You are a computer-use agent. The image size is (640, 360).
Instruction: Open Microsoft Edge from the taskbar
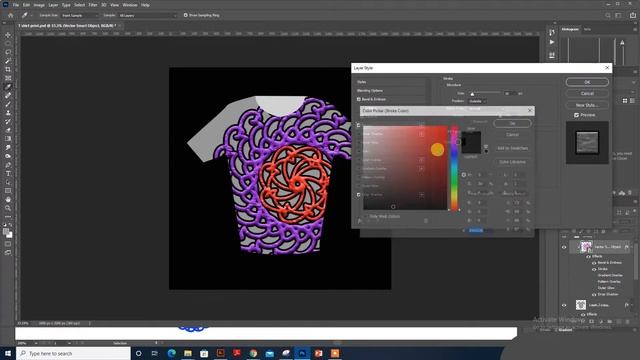171,353
